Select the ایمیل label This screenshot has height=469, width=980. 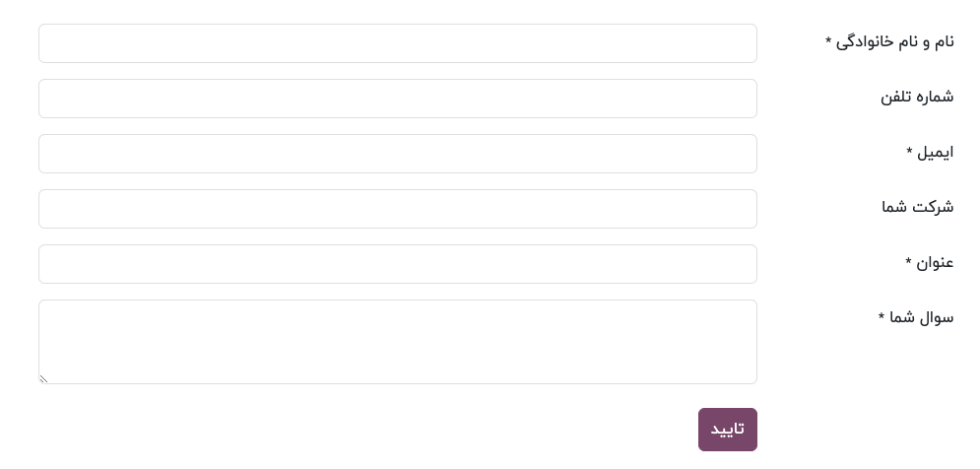click(935, 152)
